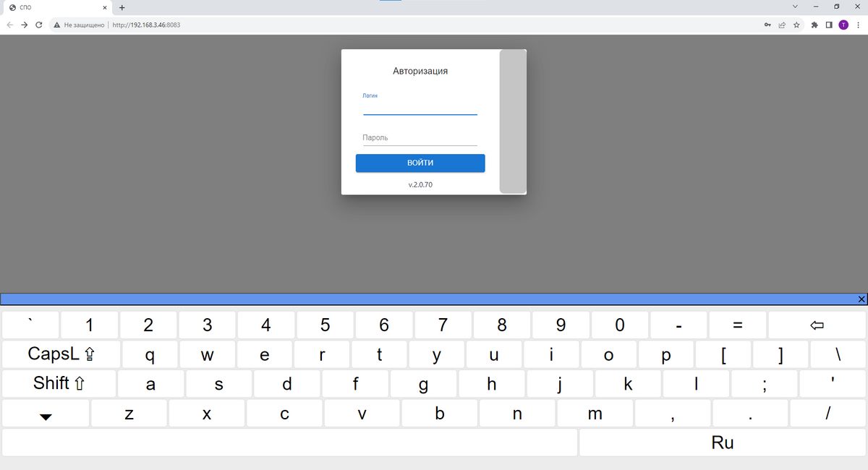Screen dimensions: 868x470
Task: Switch keyboard language with the Ru key
Action: pos(722,443)
